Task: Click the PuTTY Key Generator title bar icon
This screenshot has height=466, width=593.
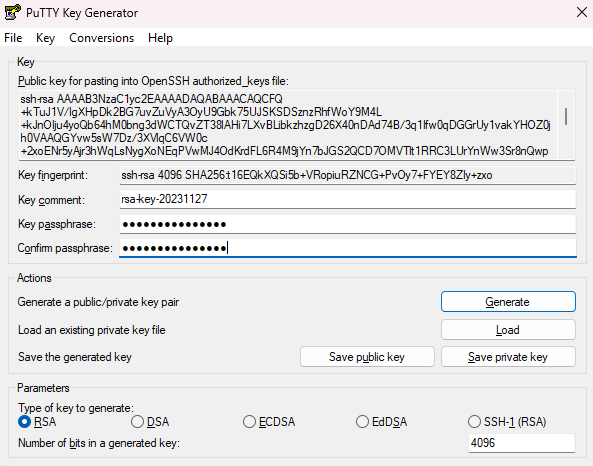Action: pyautogui.click(x=12, y=12)
